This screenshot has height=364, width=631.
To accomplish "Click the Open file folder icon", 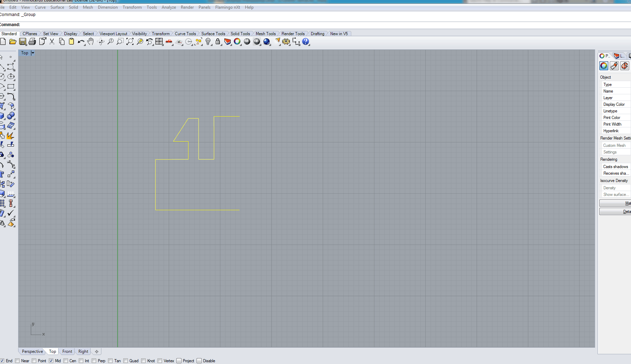I will click(13, 42).
